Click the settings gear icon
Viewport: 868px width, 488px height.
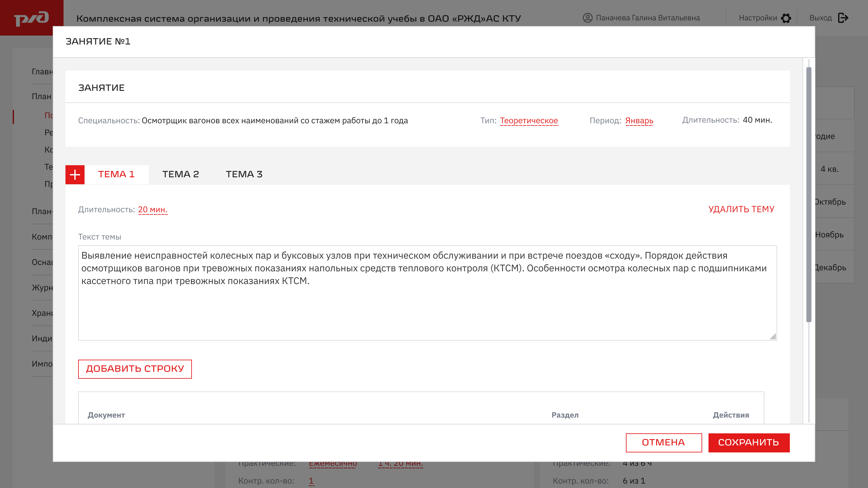tap(786, 18)
